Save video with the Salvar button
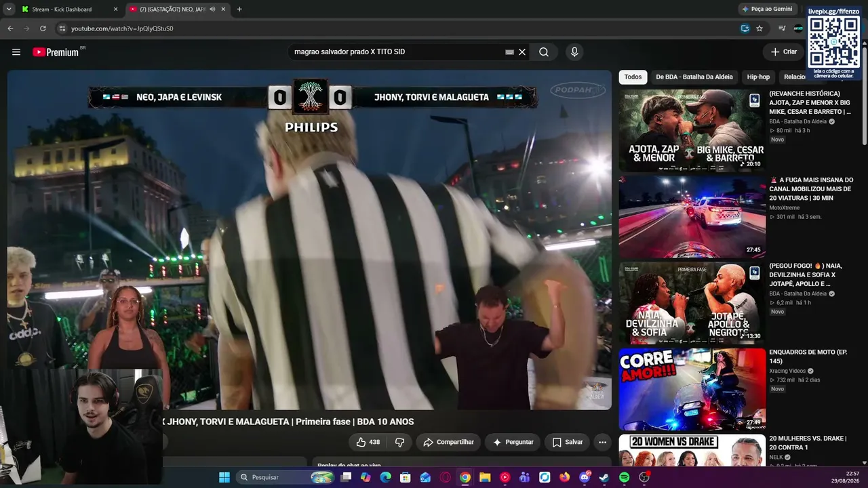The image size is (868, 488). (567, 442)
